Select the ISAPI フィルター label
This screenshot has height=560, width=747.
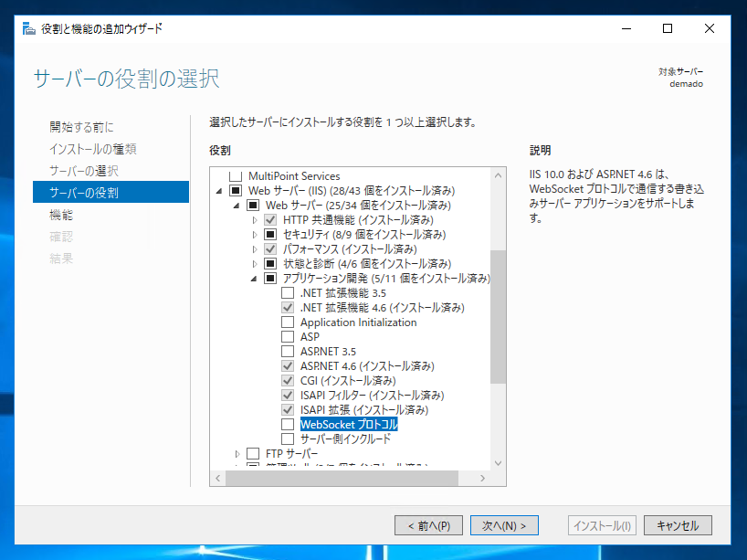click(x=372, y=395)
